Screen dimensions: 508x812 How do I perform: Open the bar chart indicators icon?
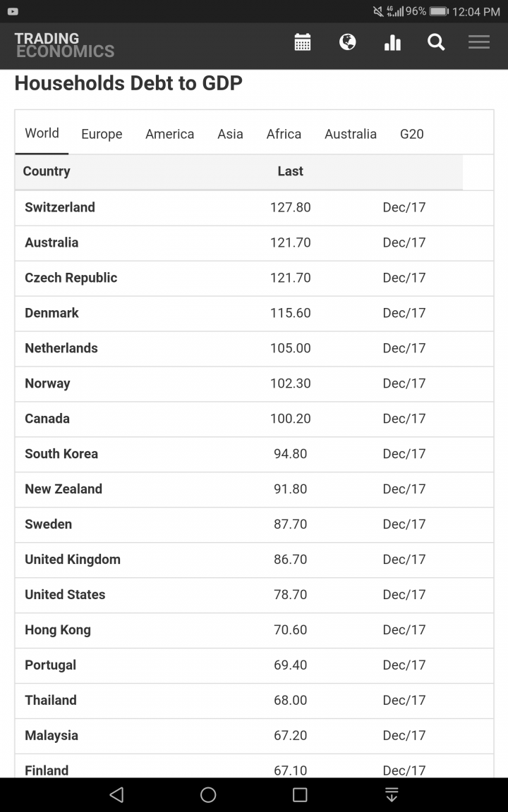[x=392, y=43]
